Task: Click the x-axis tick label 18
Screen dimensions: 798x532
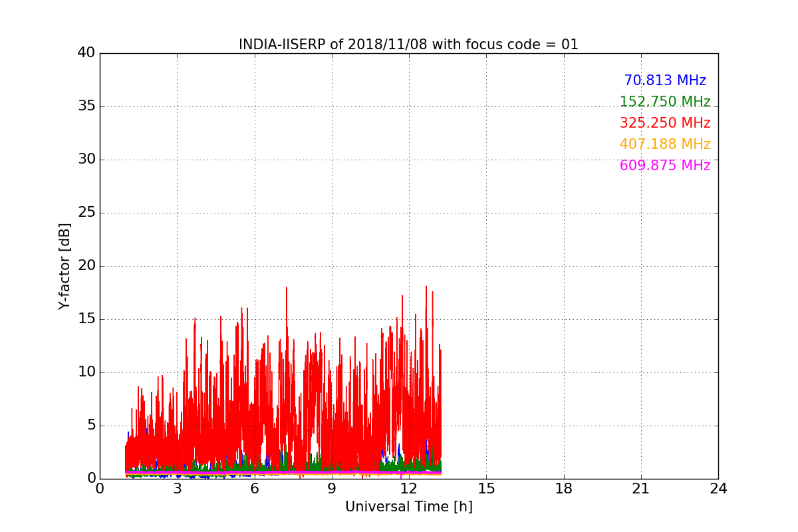Action: (x=564, y=489)
